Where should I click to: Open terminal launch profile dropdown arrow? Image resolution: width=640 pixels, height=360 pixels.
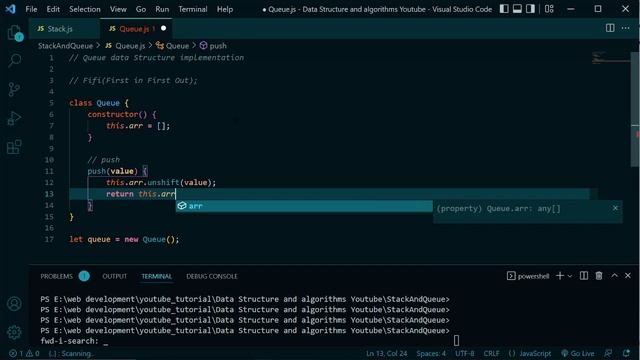pos(569,276)
